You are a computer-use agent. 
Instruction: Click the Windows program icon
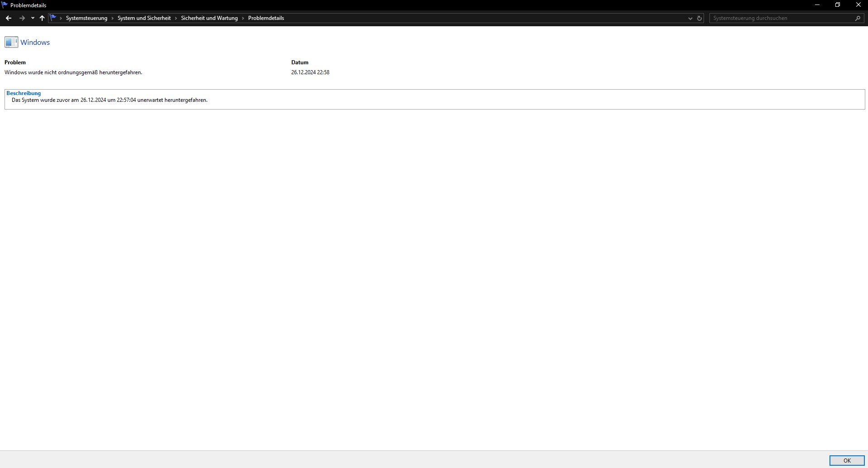11,42
